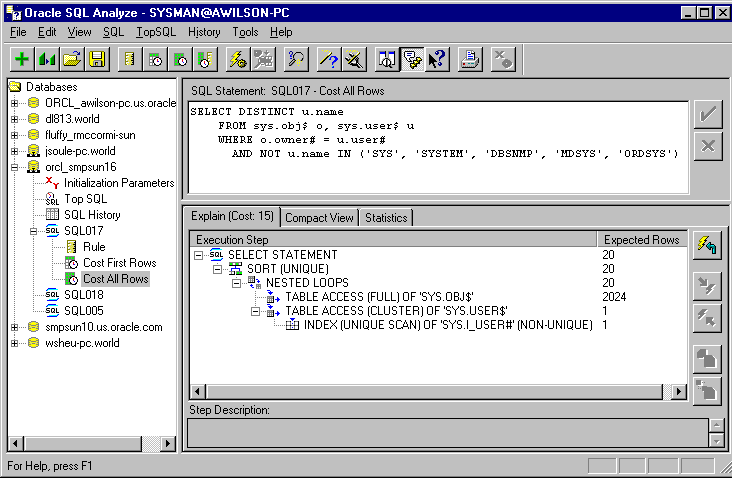Click the Expected Rows column header
Viewport: 732px width, 478px height.
click(x=642, y=239)
